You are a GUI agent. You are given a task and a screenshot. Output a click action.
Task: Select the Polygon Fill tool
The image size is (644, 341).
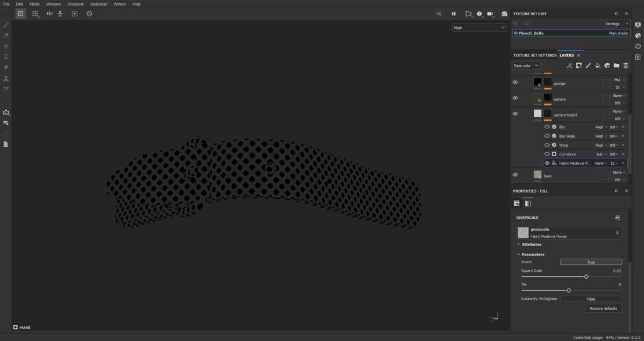click(x=6, y=57)
